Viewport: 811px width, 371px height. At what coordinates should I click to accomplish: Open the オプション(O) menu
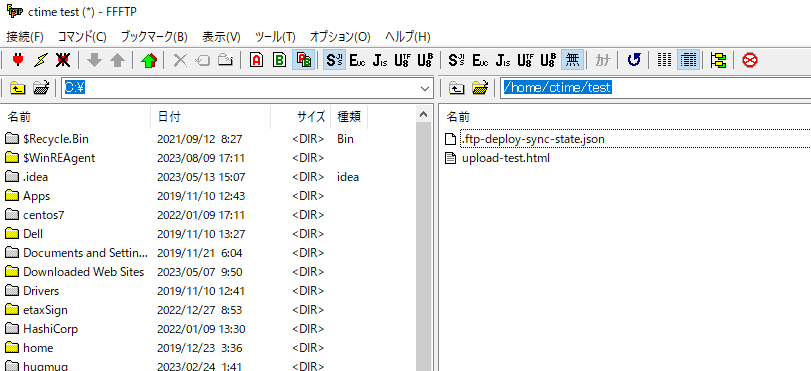click(x=340, y=37)
